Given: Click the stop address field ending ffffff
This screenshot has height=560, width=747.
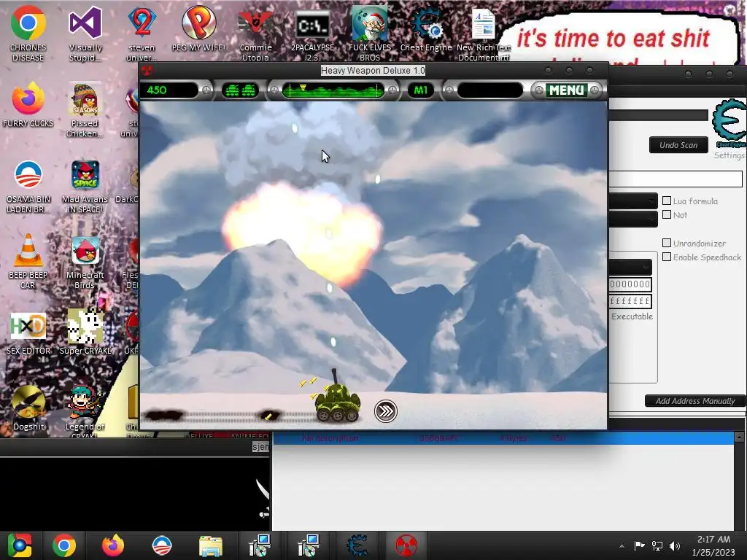Looking at the screenshot, I should click(630, 301).
